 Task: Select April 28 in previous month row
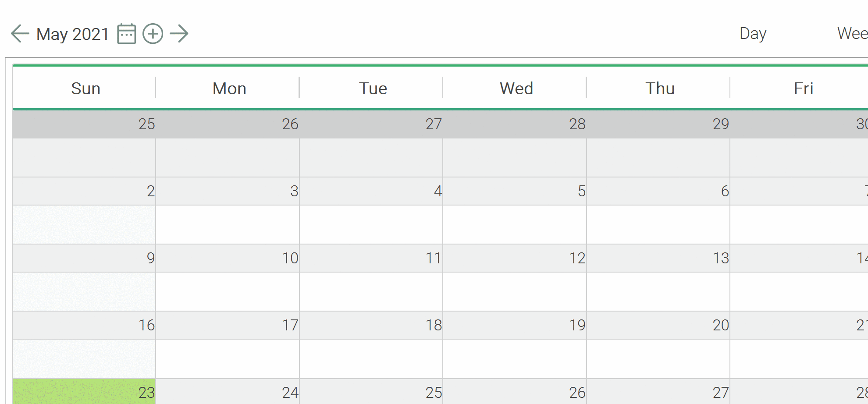(577, 124)
